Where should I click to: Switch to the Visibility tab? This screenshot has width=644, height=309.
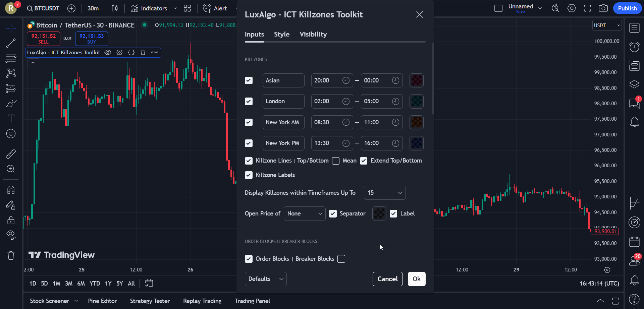click(313, 34)
